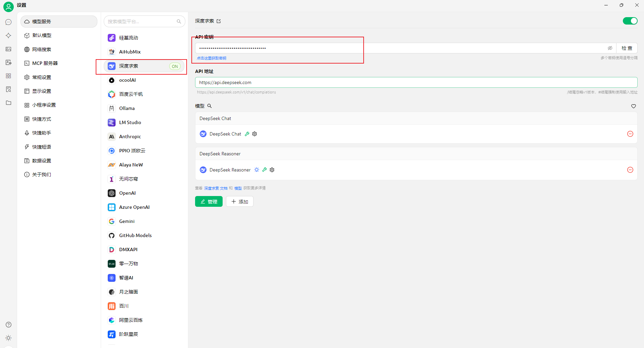Open 关于我们 settings menu
Image resolution: width=644 pixels, height=348 pixels.
[x=59, y=175]
